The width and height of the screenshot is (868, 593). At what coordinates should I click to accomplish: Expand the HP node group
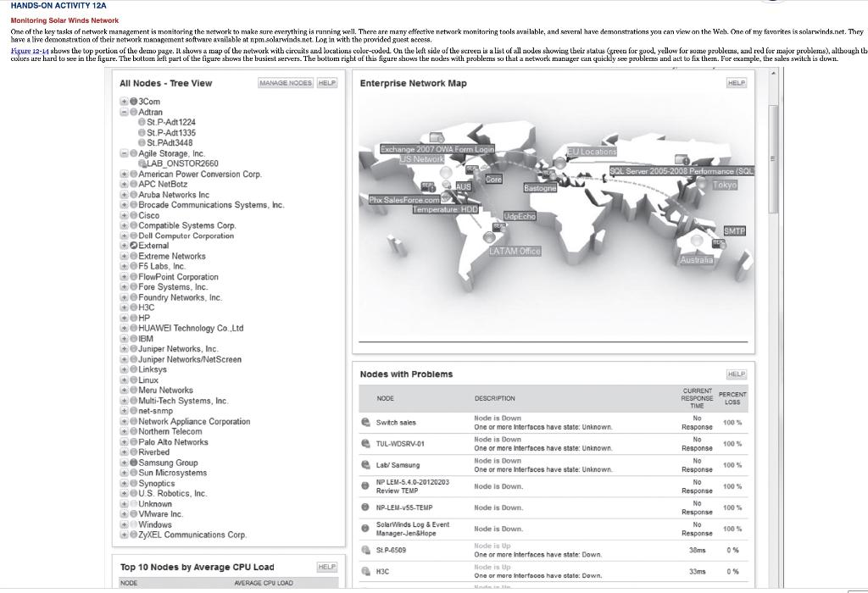[124, 318]
